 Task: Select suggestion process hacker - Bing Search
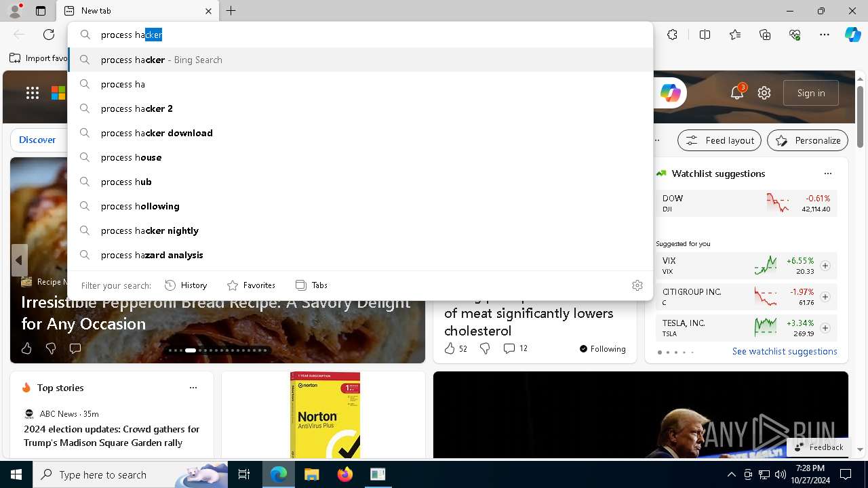361,60
